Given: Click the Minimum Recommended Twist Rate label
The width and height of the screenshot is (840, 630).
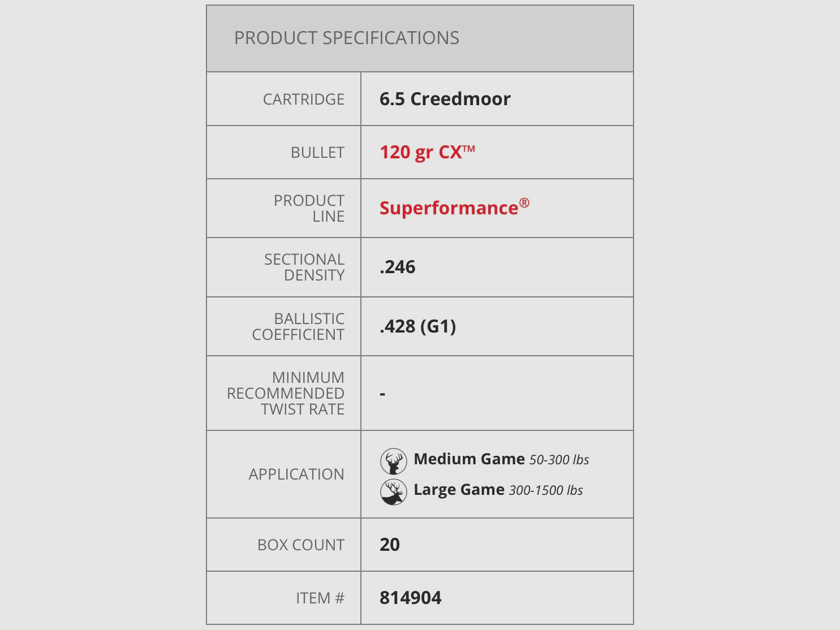Looking at the screenshot, I should tap(286, 393).
